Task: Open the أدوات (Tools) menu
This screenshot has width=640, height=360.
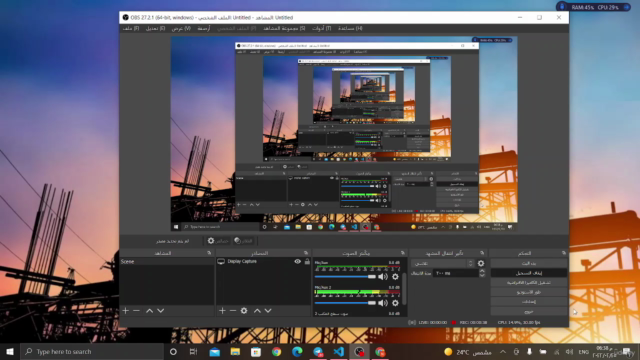Action: (x=322, y=28)
